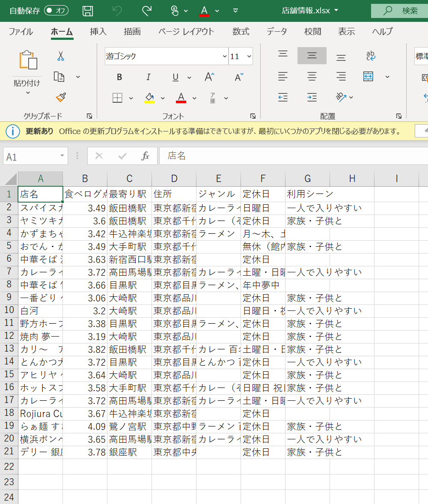This screenshot has width=428, height=504.
Task: Click the Cut scissors icon
Action: click(x=60, y=56)
